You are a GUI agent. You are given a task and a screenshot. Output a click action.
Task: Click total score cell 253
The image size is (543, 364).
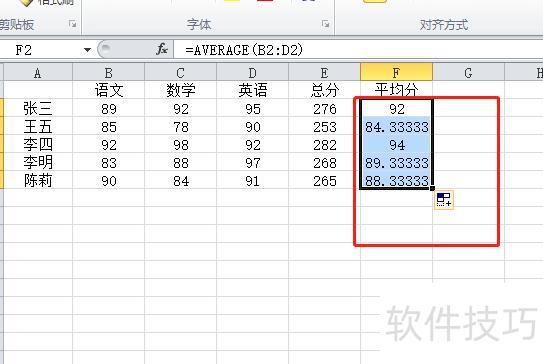324,127
